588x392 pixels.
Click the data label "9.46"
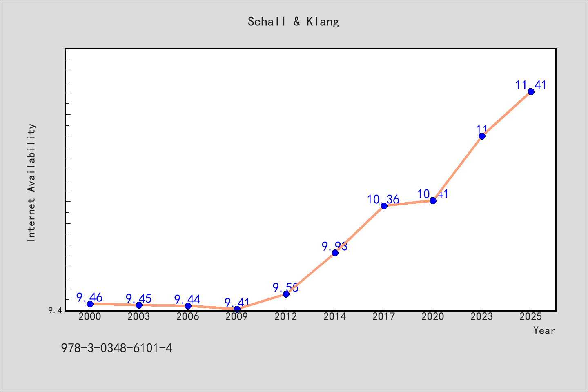(89, 297)
